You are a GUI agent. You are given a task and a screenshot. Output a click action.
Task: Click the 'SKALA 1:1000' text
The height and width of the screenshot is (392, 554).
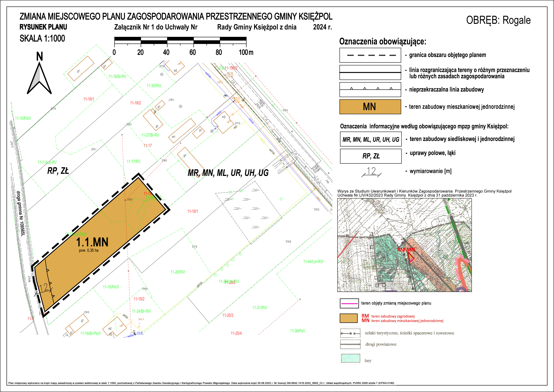tap(42, 38)
